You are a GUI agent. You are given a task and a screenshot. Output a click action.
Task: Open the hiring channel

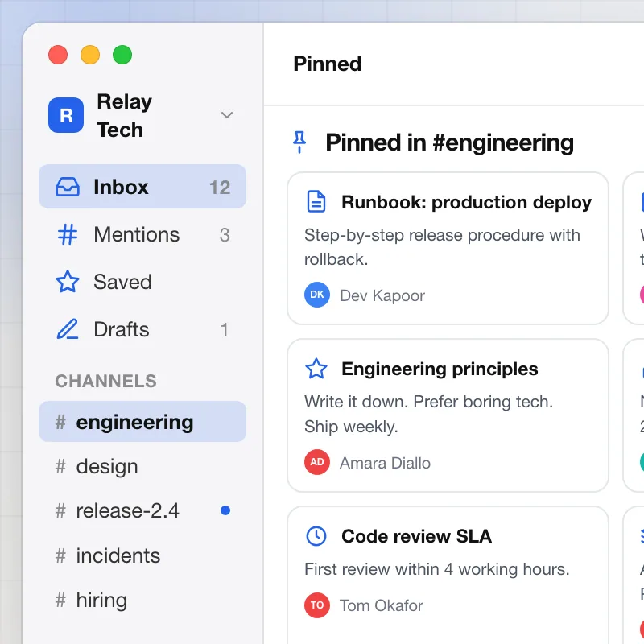pos(142,600)
